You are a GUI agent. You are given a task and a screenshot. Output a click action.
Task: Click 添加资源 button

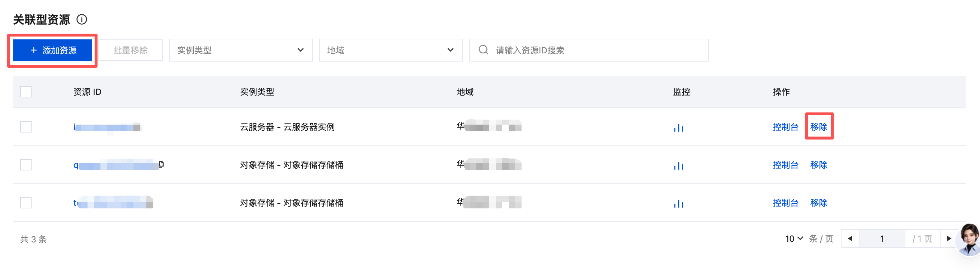(52, 50)
